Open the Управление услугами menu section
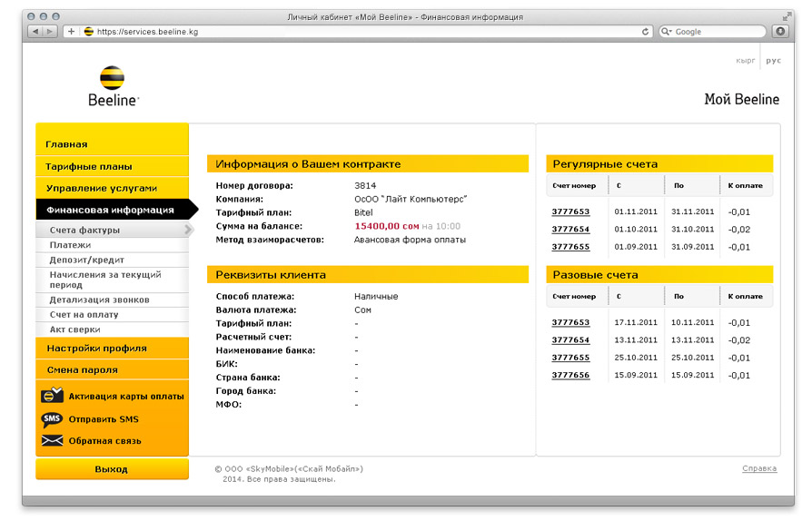This screenshot has height=521, width=812. coord(112,188)
